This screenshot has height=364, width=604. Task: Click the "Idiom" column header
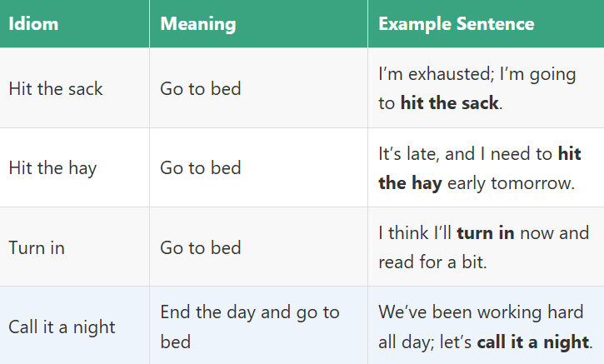pos(34,24)
